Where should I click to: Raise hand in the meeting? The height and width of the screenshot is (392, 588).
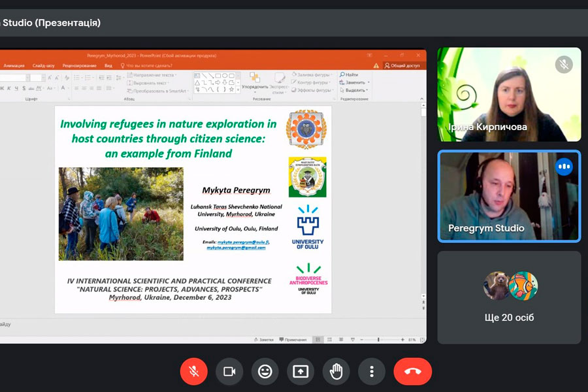pyautogui.click(x=336, y=372)
